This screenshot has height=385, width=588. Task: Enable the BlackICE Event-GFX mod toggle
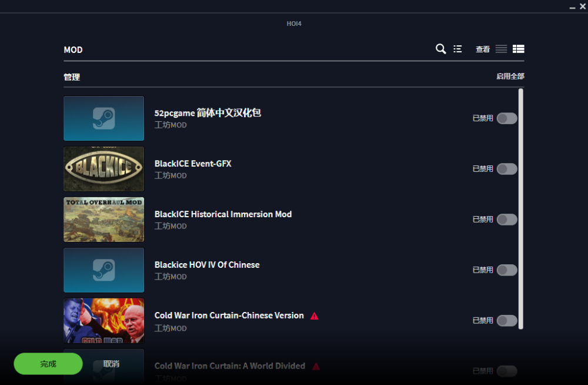pyautogui.click(x=507, y=169)
